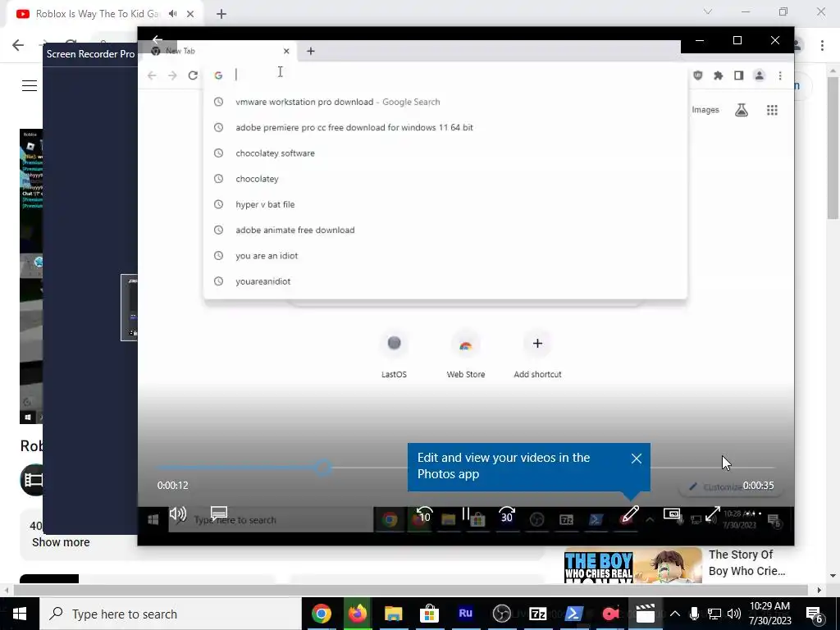Open network settings tray icon
The width and height of the screenshot is (840, 630).
714,614
